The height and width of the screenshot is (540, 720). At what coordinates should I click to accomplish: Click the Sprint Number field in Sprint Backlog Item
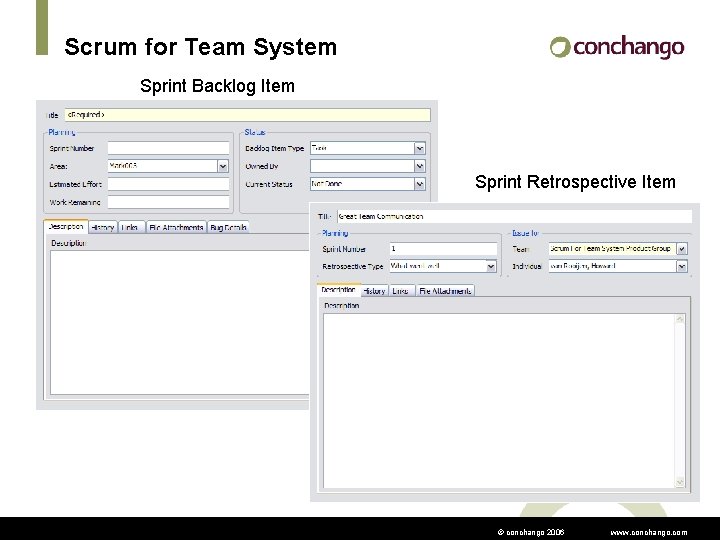pos(168,148)
